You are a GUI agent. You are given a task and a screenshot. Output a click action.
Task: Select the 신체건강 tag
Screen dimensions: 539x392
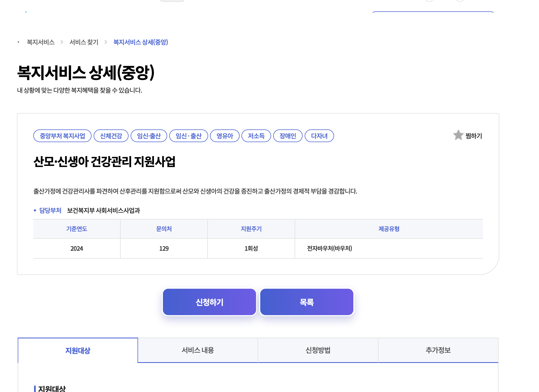click(111, 136)
